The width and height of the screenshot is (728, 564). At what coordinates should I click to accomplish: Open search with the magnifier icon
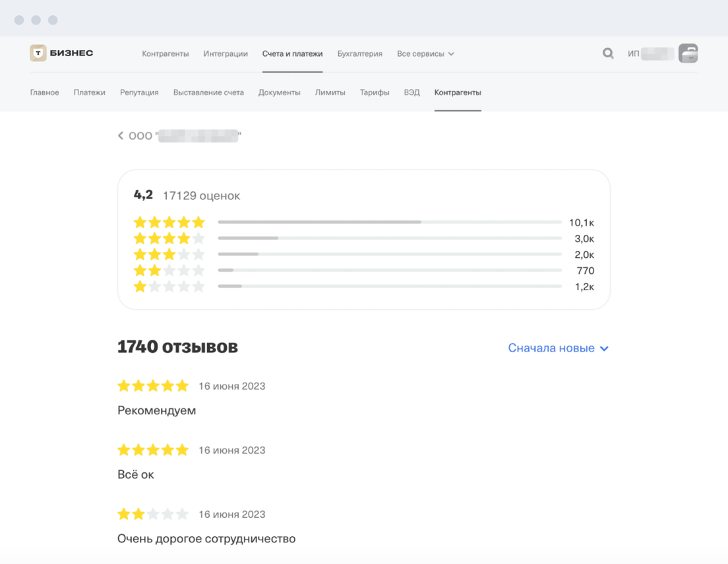[608, 53]
